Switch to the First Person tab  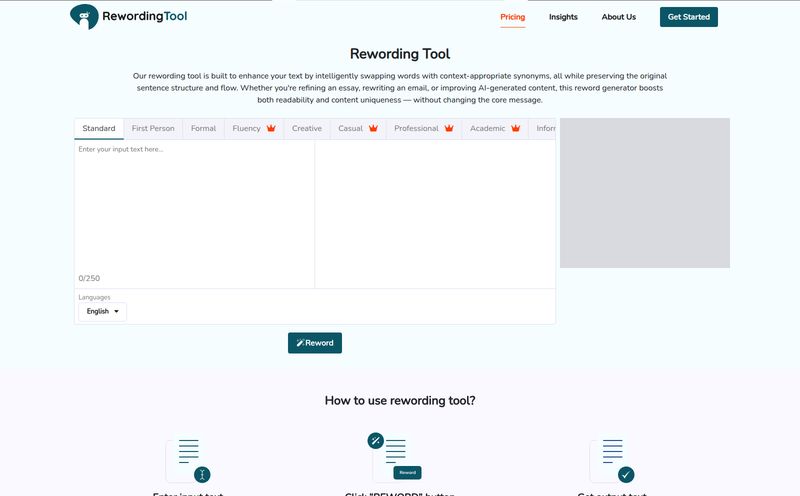pos(153,129)
